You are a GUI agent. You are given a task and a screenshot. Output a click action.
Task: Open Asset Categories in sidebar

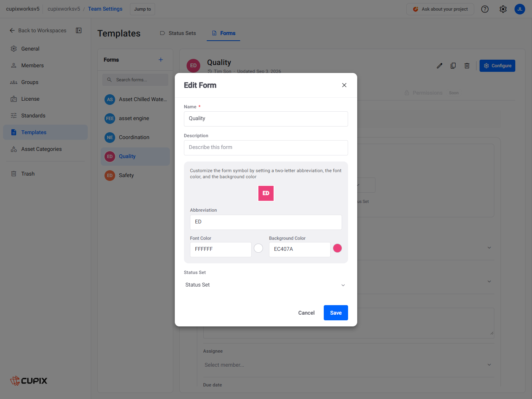[46, 149]
